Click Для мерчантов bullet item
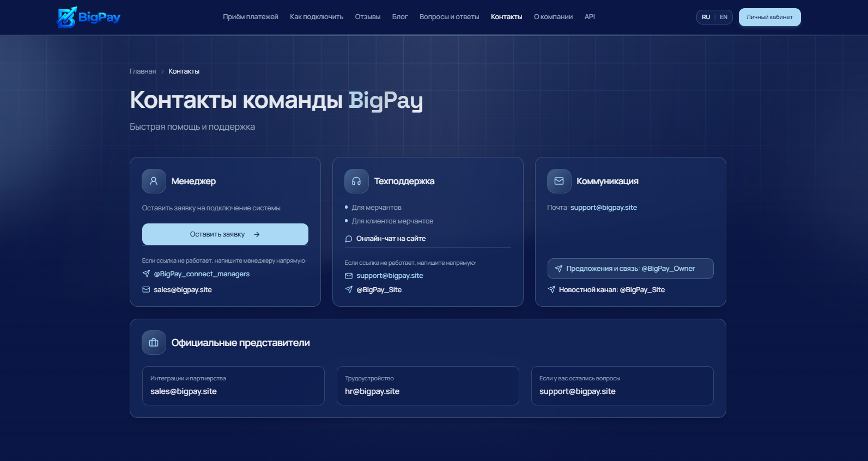Viewport: 868px width, 461px height. click(x=377, y=208)
